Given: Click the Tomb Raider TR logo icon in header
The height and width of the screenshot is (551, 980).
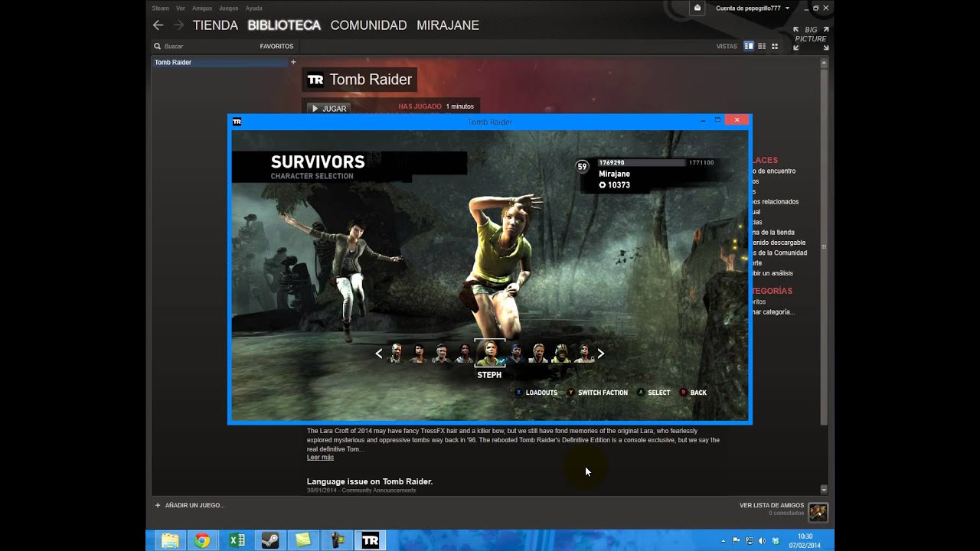Looking at the screenshot, I should (315, 80).
